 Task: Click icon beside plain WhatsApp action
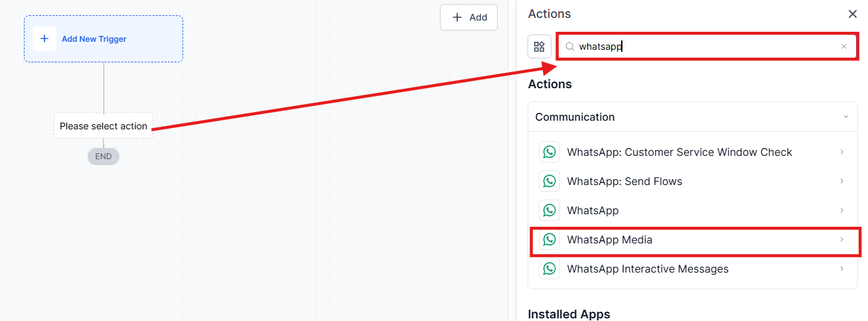point(549,210)
